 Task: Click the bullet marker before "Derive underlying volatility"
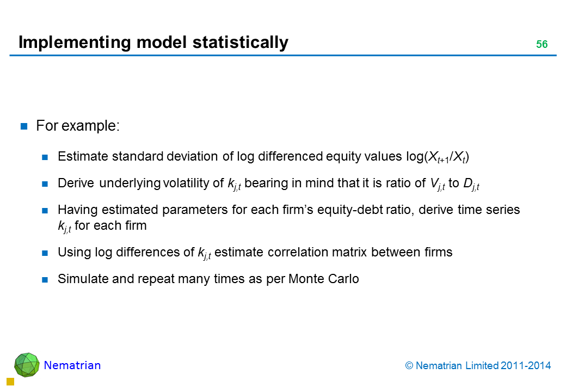click(x=46, y=184)
